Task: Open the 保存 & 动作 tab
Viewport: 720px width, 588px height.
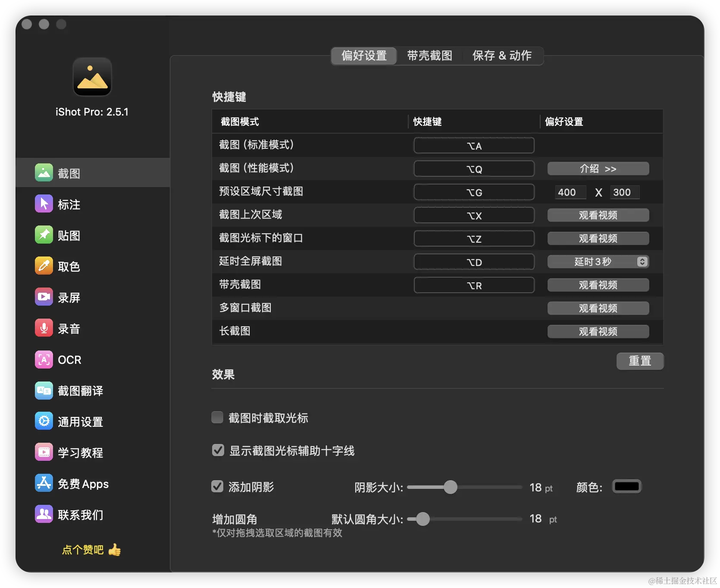Action: pyautogui.click(x=502, y=56)
